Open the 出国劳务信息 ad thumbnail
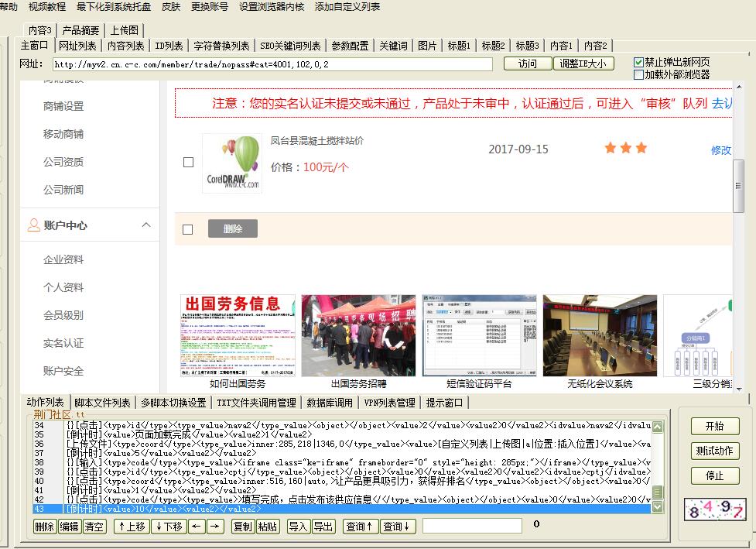This screenshot has height=549, width=756. click(x=238, y=335)
